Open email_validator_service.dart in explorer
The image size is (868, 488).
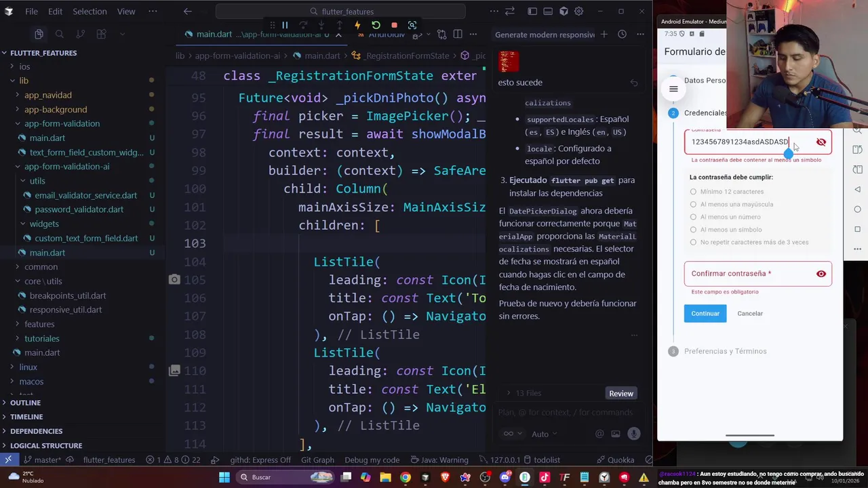click(85, 195)
